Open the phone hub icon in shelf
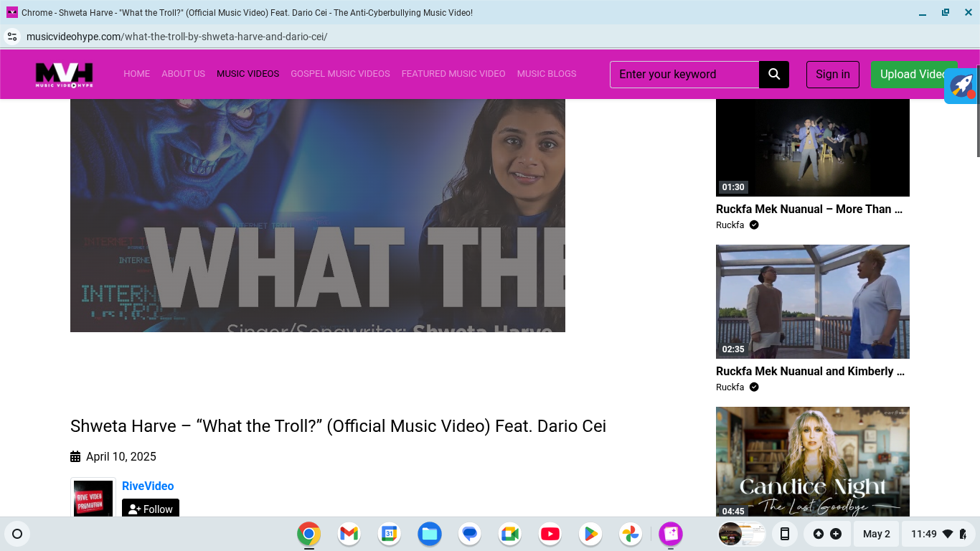Image resolution: width=980 pixels, height=551 pixels. click(x=785, y=534)
